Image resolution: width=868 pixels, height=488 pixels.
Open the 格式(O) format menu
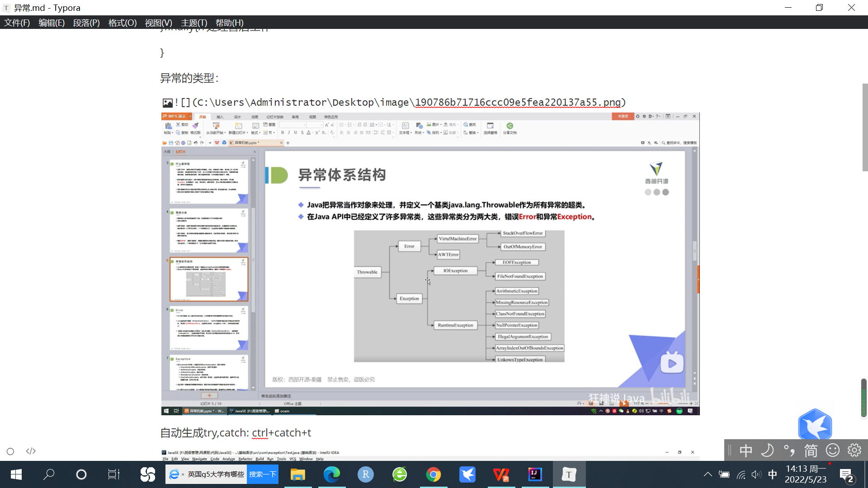pyautogui.click(x=123, y=23)
